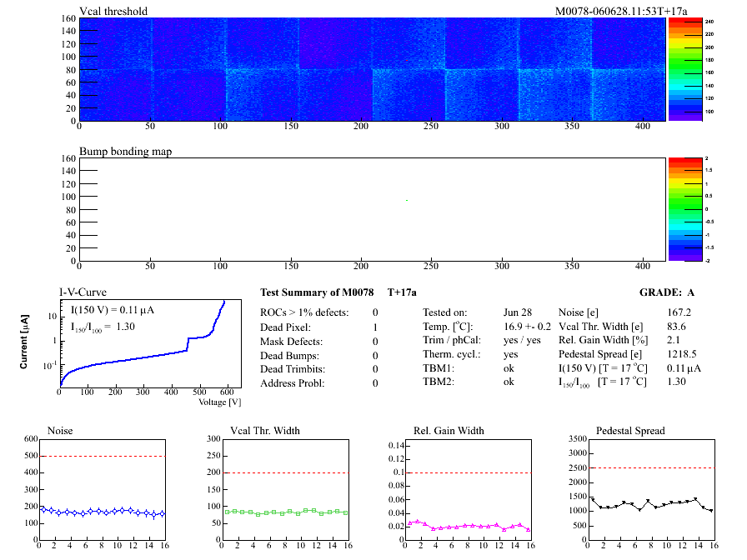Click the I-V-Curve plot title
The width and height of the screenshot is (747, 560).
pos(80,292)
